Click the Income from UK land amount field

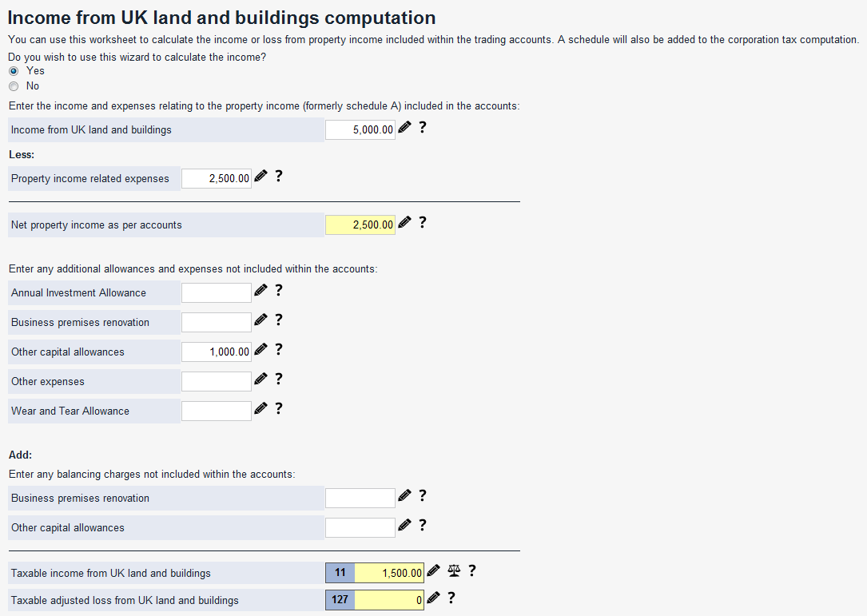tap(360, 129)
